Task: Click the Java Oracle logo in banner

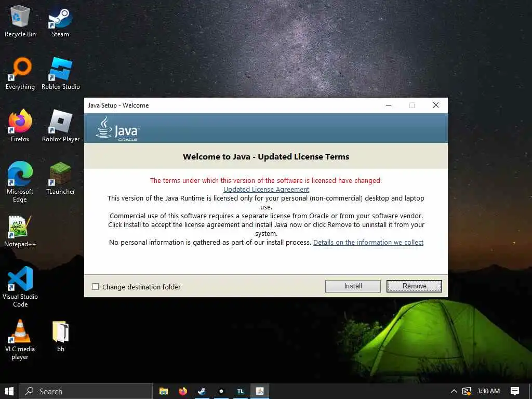Action: tap(118, 129)
